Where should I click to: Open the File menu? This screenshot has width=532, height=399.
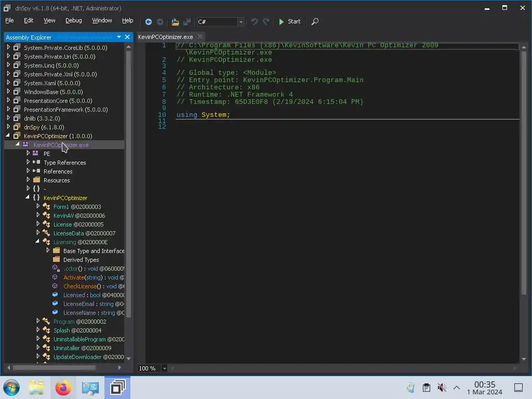pos(9,20)
